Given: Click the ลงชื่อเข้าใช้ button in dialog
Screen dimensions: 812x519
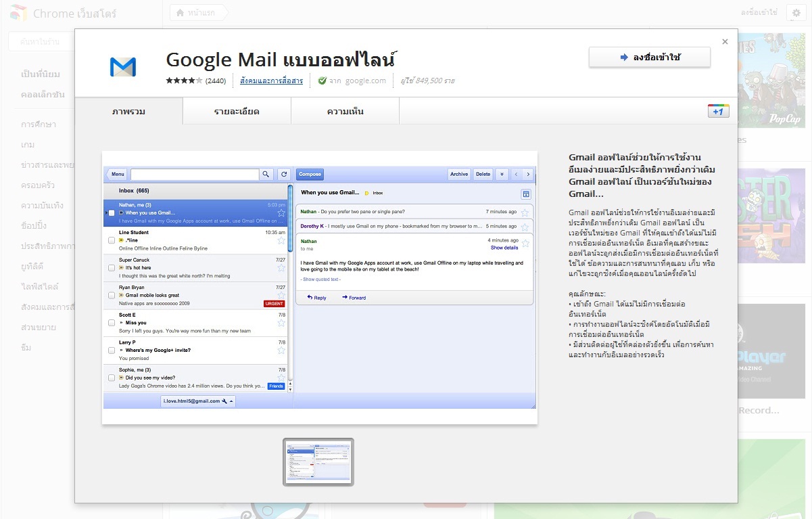Looking at the screenshot, I should tap(649, 58).
